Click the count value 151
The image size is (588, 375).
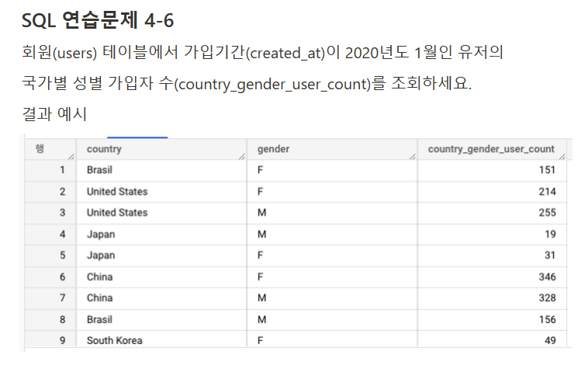click(x=547, y=170)
